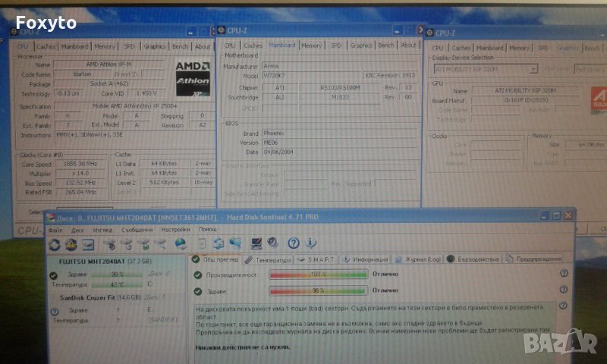The image size is (607, 364).
Task: Click the globe icon in Hard Disk Sentinel toolbar
Action: (x=181, y=243)
